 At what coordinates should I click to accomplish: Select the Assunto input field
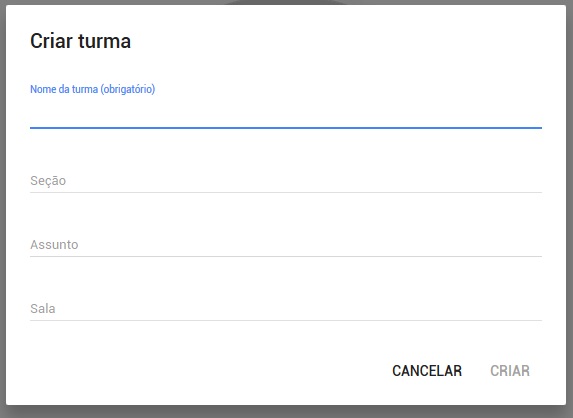(286, 244)
